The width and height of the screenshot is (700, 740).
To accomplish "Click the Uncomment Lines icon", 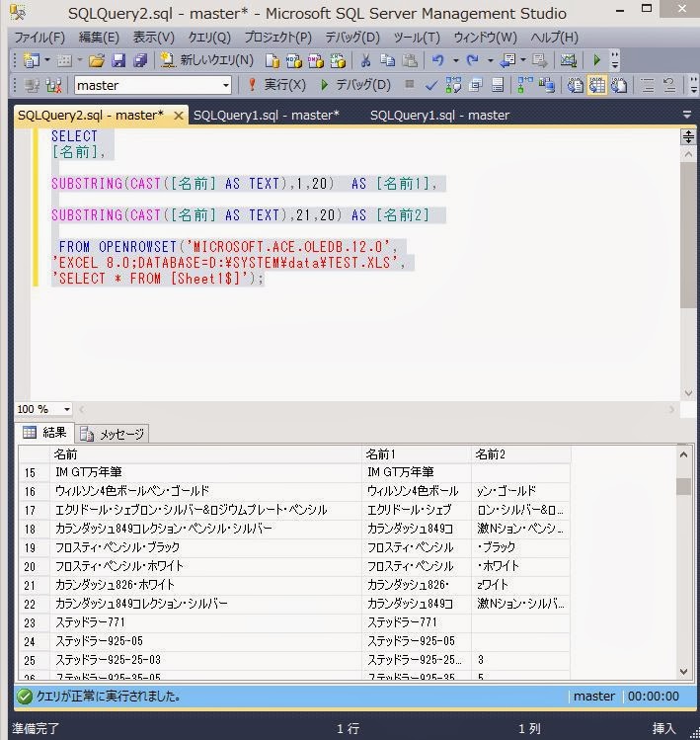I will click(x=668, y=85).
